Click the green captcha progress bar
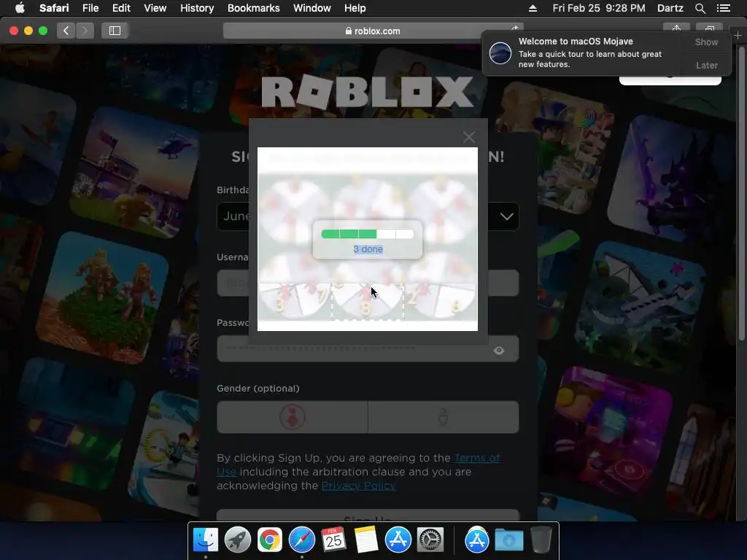This screenshot has height=560, width=747. [x=368, y=234]
